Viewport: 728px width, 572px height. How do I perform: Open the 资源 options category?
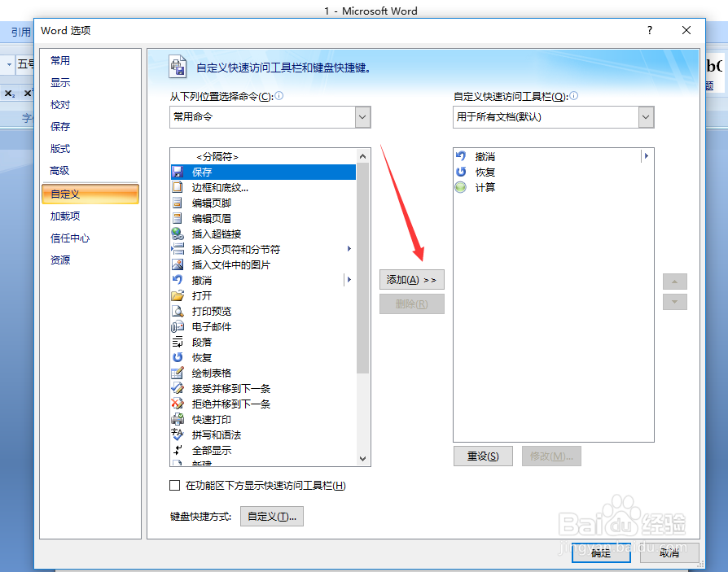tap(60, 260)
